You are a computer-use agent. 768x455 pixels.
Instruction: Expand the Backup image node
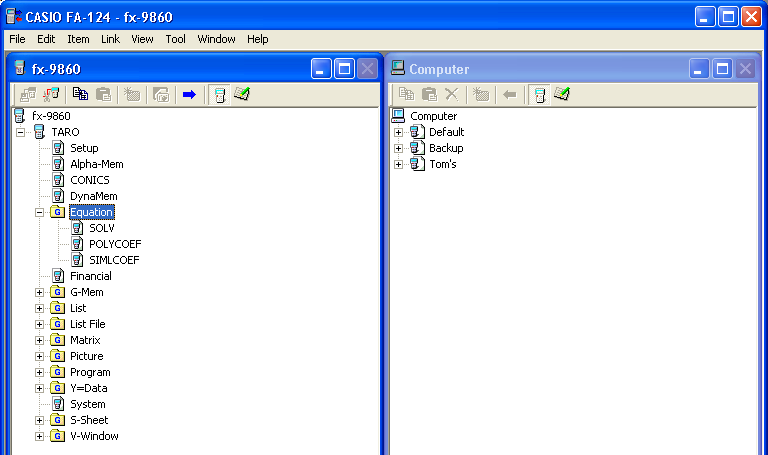coord(398,148)
